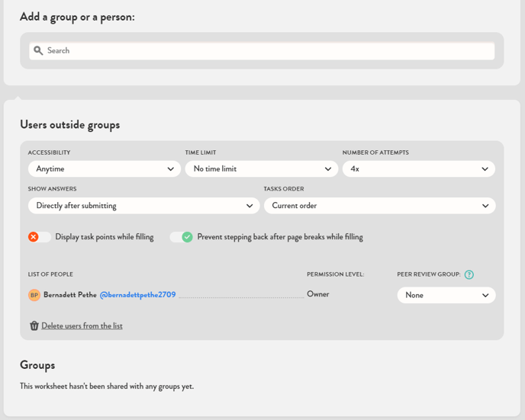525x420 pixels.
Task: Disable Prevent stepping back after page breaks
Action: pos(182,237)
